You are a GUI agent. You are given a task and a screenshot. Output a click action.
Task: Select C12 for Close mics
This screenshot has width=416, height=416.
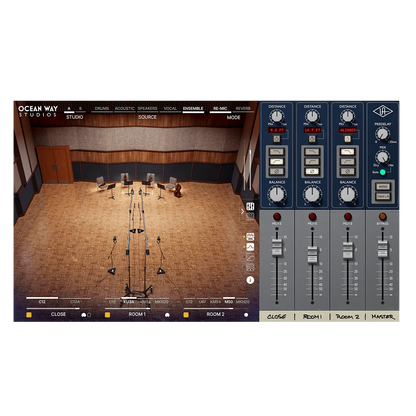pyautogui.click(x=42, y=301)
